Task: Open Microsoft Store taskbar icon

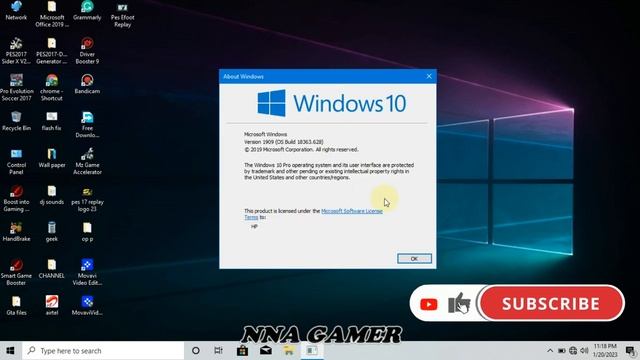Action: coord(242,351)
